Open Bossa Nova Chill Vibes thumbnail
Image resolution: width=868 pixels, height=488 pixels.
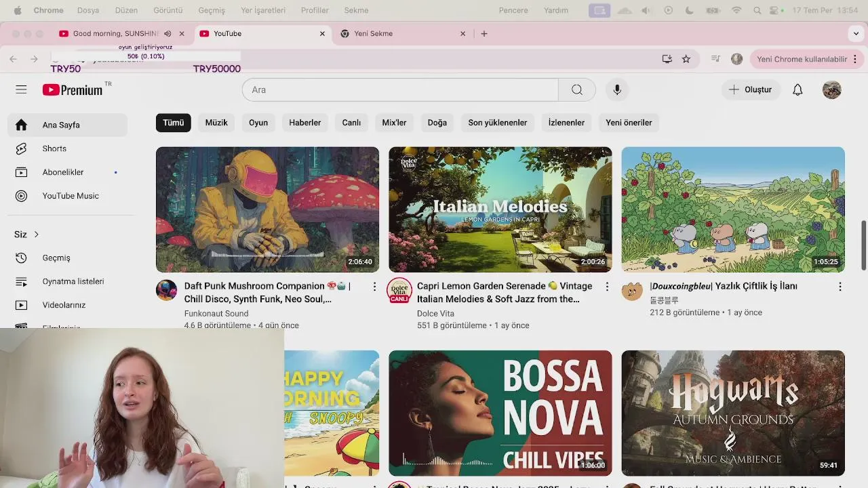(x=500, y=413)
